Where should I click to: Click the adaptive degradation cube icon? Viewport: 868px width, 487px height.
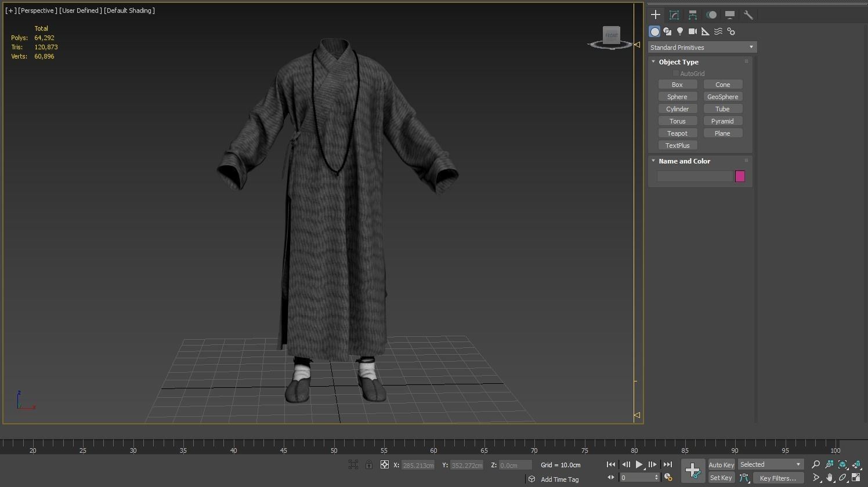[x=531, y=479]
